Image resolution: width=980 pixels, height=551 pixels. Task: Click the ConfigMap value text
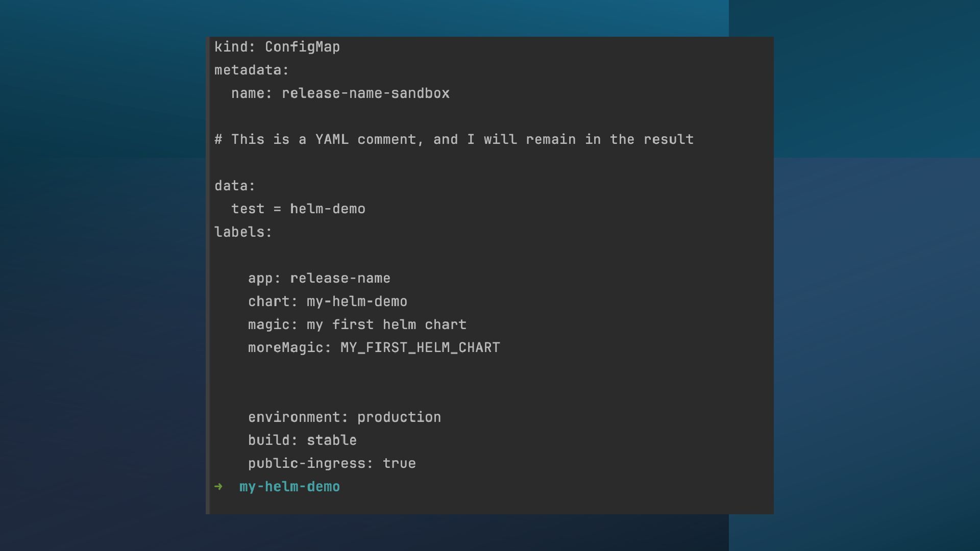point(302,47)
